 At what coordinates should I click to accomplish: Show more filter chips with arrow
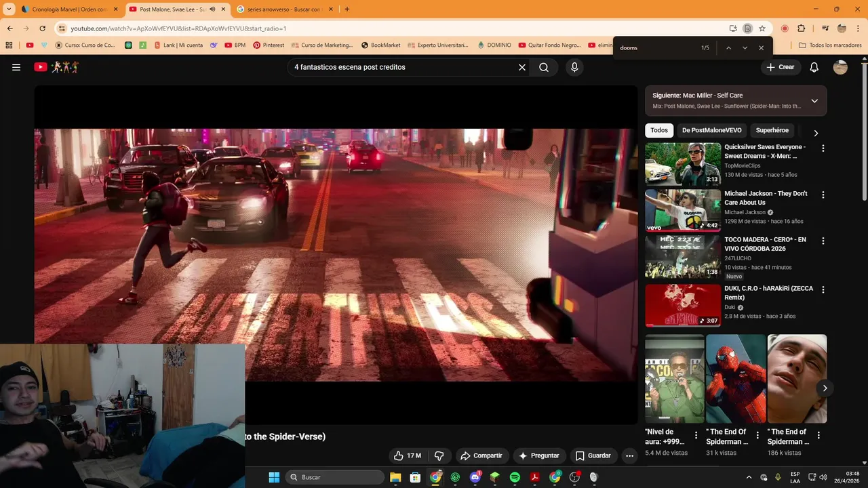816,133
